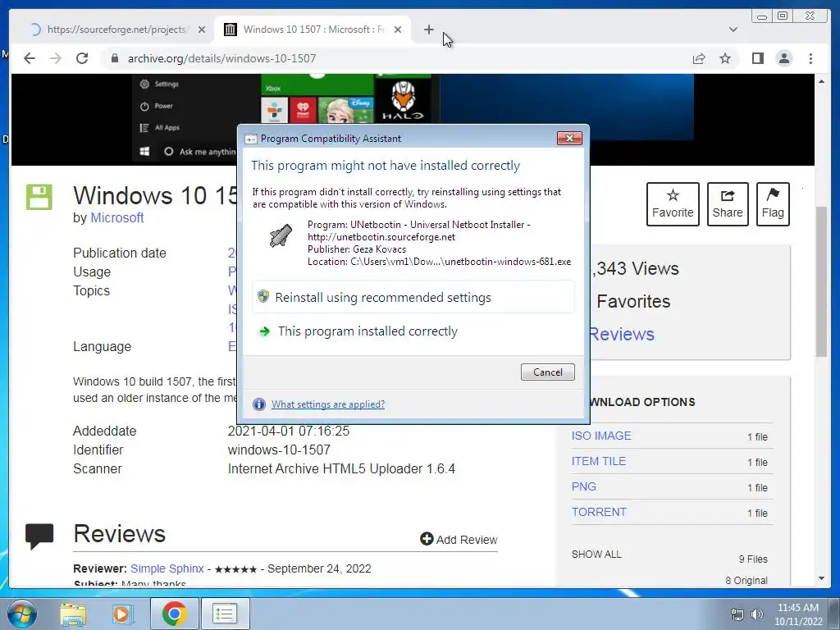
Task: Download the TORRENT file
Action: click(598, 512)
